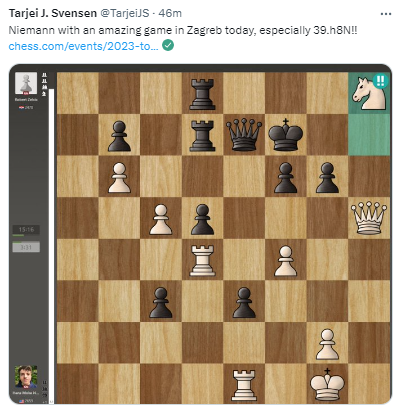Click the green verified checkmark badge
The height and width of the screenshot is (410, 401).
[168, 45]
